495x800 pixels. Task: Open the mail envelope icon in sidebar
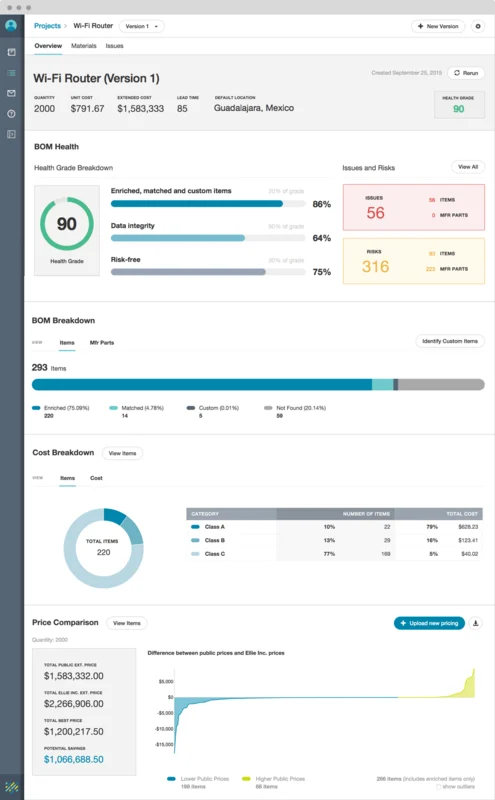pos(11,93)
